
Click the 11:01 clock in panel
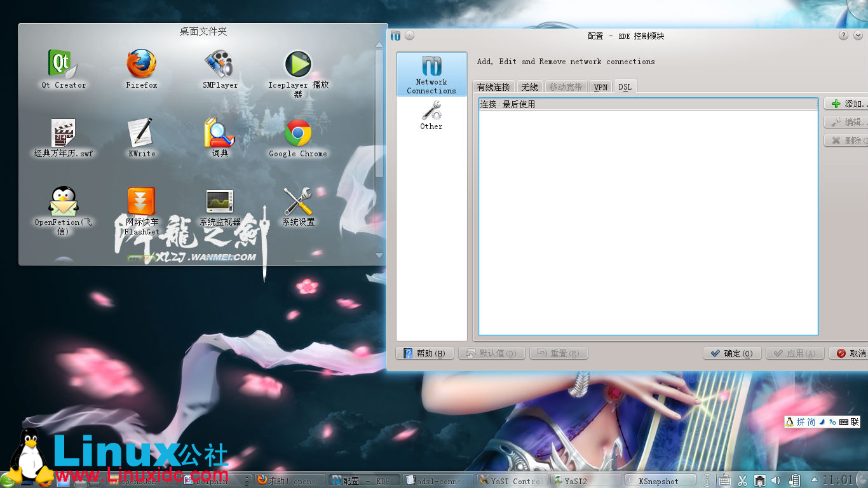(x=839, y=480)
